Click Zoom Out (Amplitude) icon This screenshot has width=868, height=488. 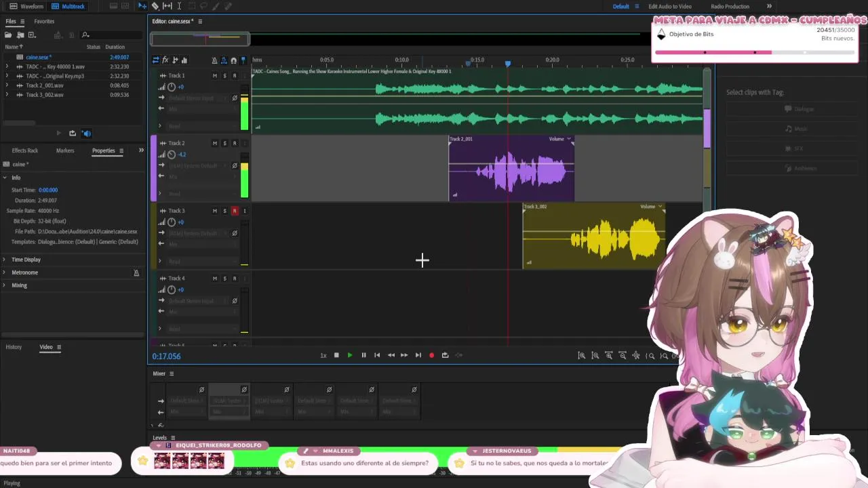(x=595, y=355)
